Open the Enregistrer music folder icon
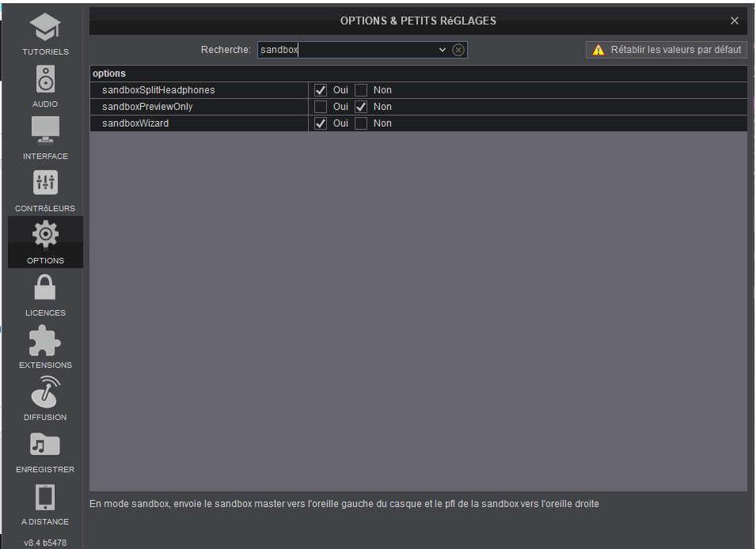Viewport: 756px width, 549px height. pyautogui.click(x=45, y=445)
